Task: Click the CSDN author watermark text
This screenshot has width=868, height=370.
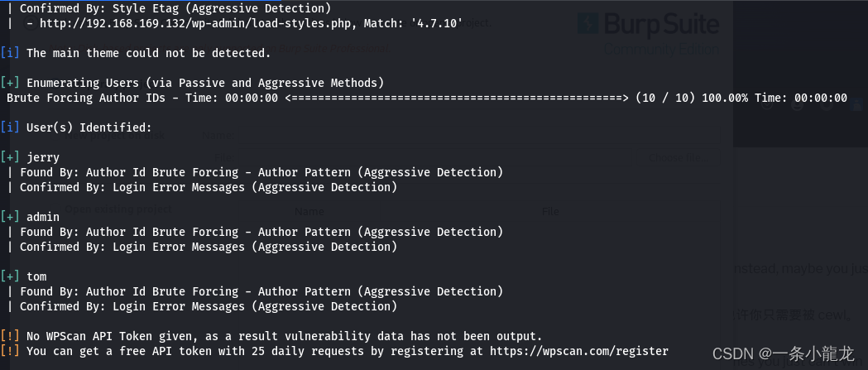Action: (784, 354)
